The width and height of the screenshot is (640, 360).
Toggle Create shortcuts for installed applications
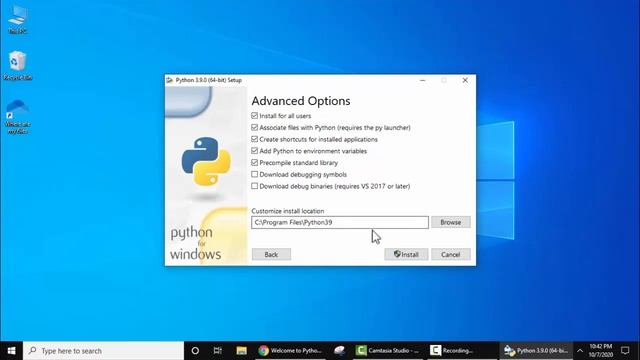pyautogui.click(x=255, y=139)
